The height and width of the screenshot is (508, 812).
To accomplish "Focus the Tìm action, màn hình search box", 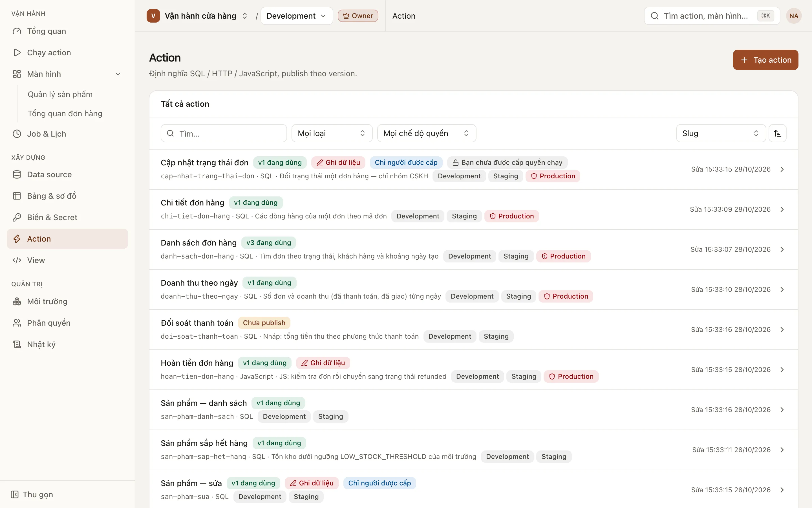I will pos(712,16).
